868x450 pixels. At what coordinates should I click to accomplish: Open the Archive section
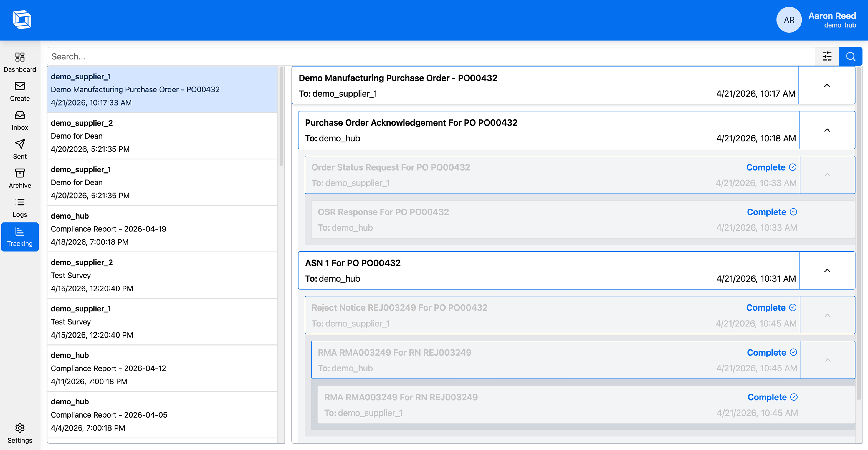[x=19, y=177]
